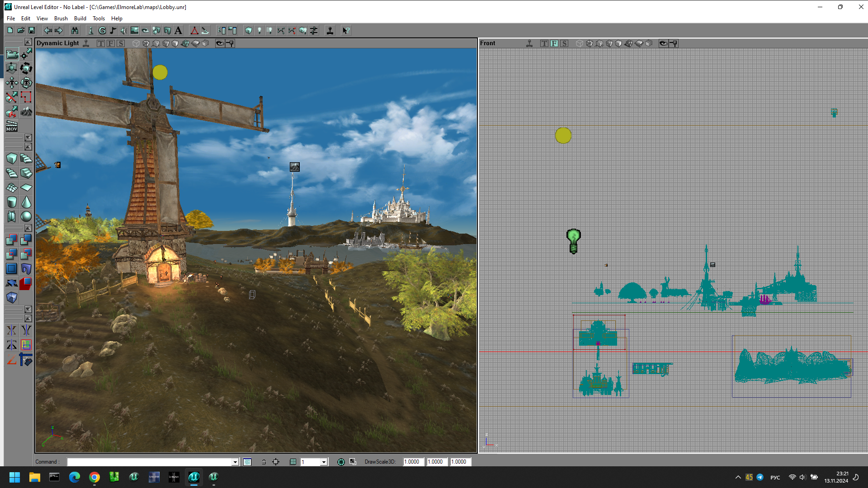The width and height of the screenshot is (868, 488).
Task: Open Chrome from the taskbar
Action: [x=94, y=477]
